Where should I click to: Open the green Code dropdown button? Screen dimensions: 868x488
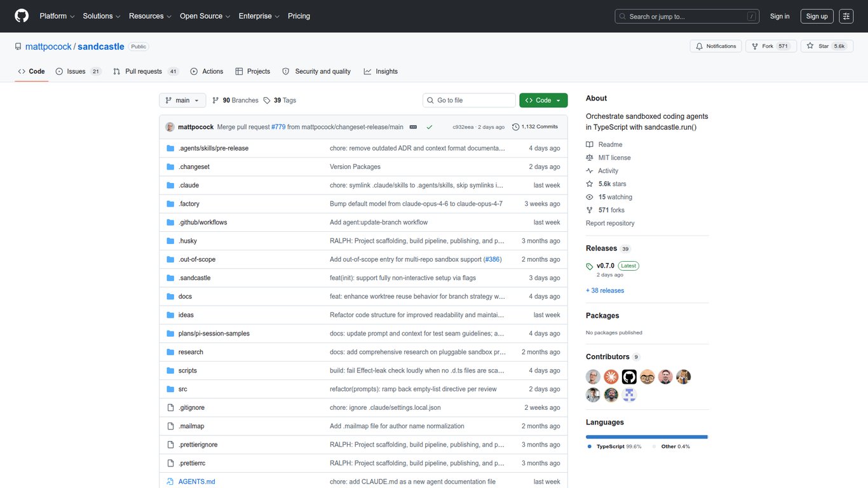pos(543,100)
